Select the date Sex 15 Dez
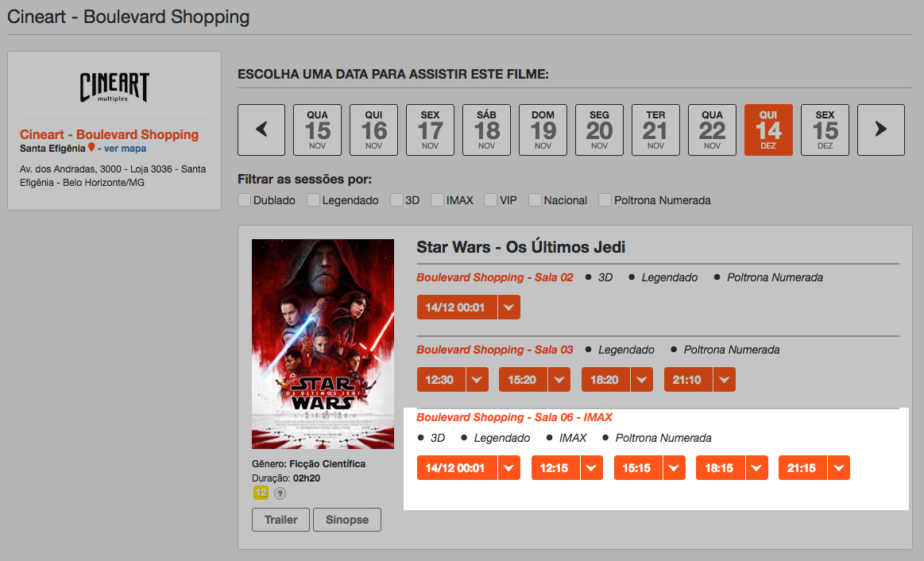924x561 pixels. (x=825, y=130)
